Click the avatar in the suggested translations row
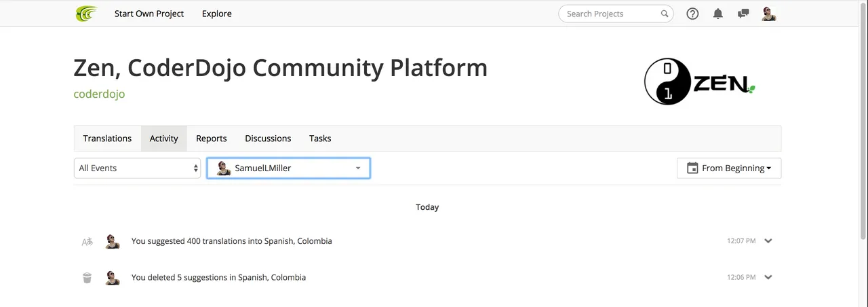The height and width of the screenshot is (307, 868). click(113, 241)
